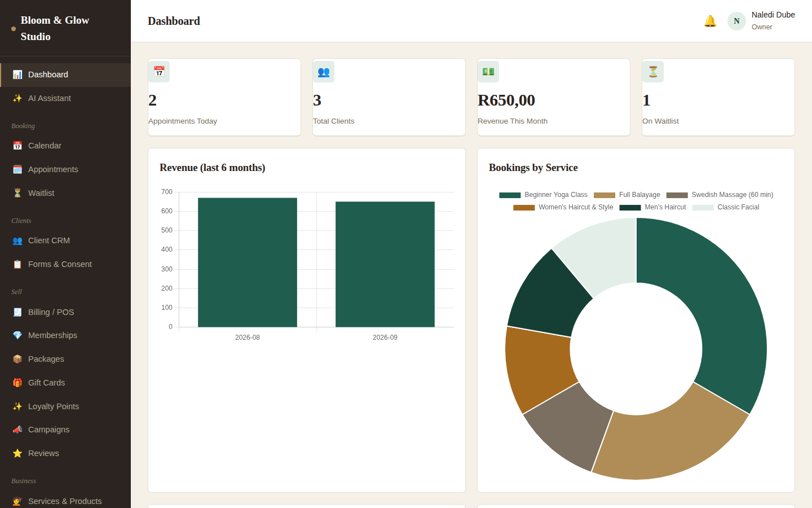This screenshot has width=812, height=508.
Task: Click the Memberships gem icon
Action: tap(17, 335)
